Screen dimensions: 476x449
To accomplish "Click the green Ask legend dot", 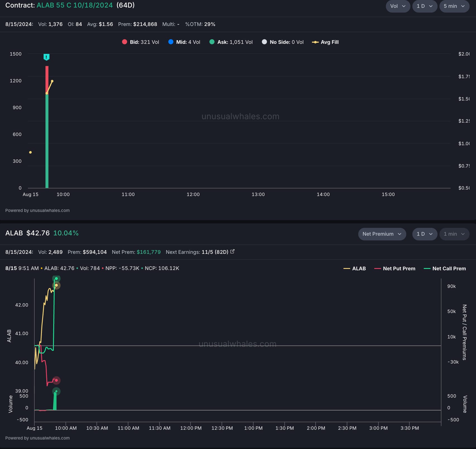I will tap(212, 42).
